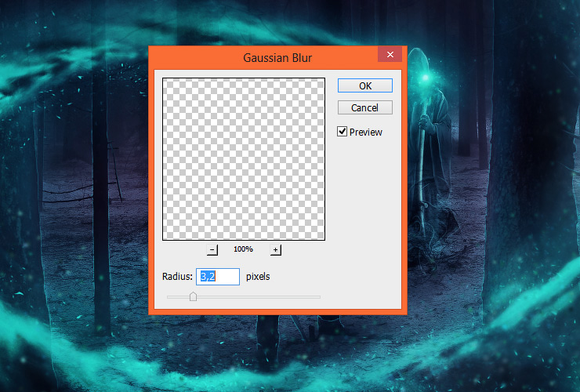The width and height of the screenshot is (580, 392).
Task: Click the blur preview thumbnail area
Action: pyautogui.click(x=244, y=159)
